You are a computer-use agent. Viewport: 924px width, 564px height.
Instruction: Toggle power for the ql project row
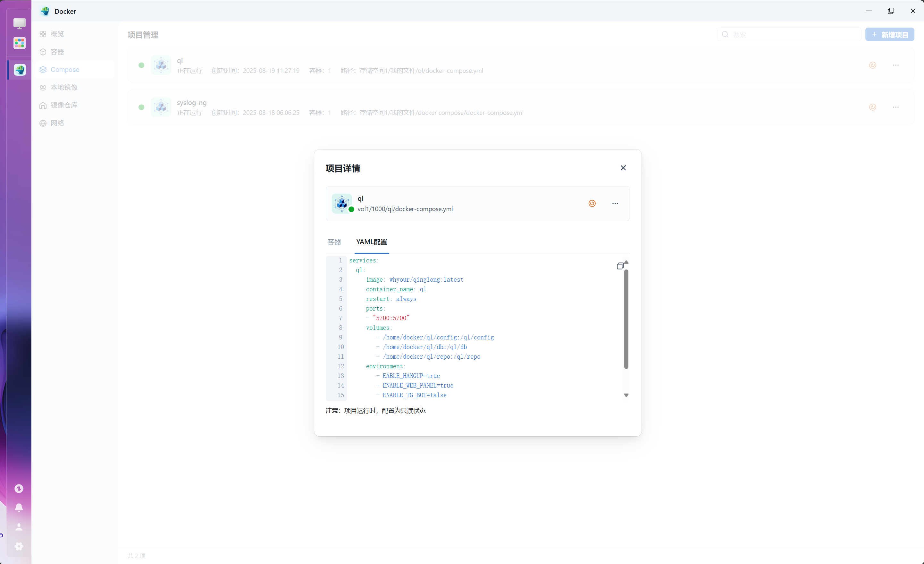(872, 65)
